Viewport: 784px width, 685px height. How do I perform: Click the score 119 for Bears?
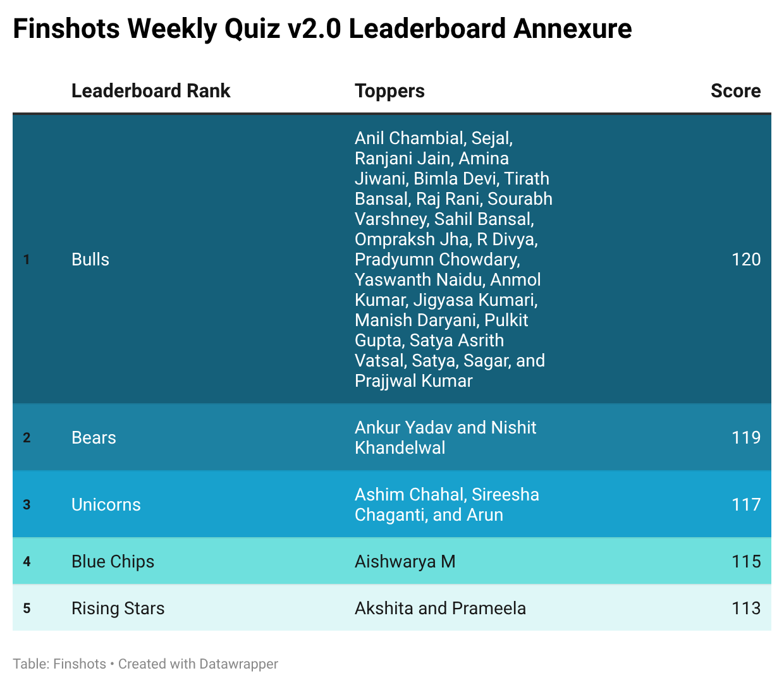pyautogui.click(x=745, y=438)
